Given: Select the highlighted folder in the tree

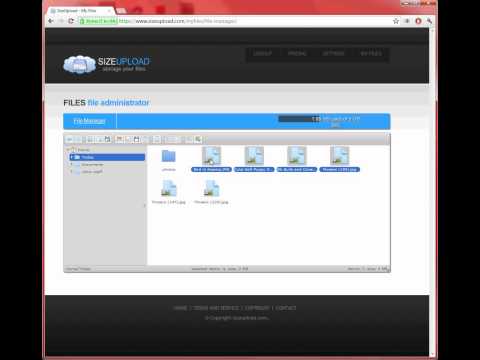Looking at the screenshot, I should (x=107, y=157).
